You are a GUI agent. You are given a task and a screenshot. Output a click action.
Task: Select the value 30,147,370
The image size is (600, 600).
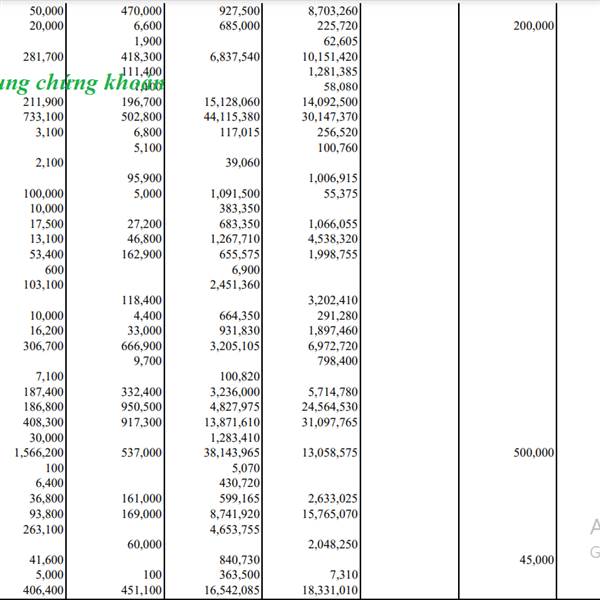coord(329,117)
